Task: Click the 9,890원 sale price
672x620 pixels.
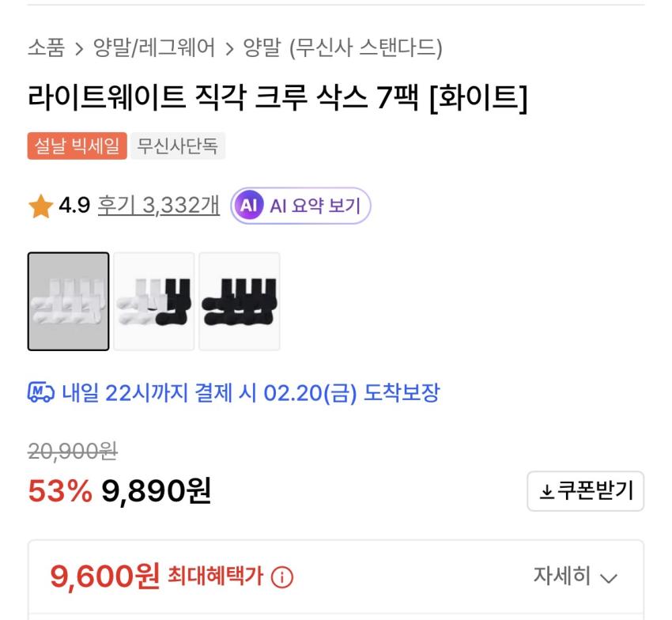Action: click(x=156, y=491)
